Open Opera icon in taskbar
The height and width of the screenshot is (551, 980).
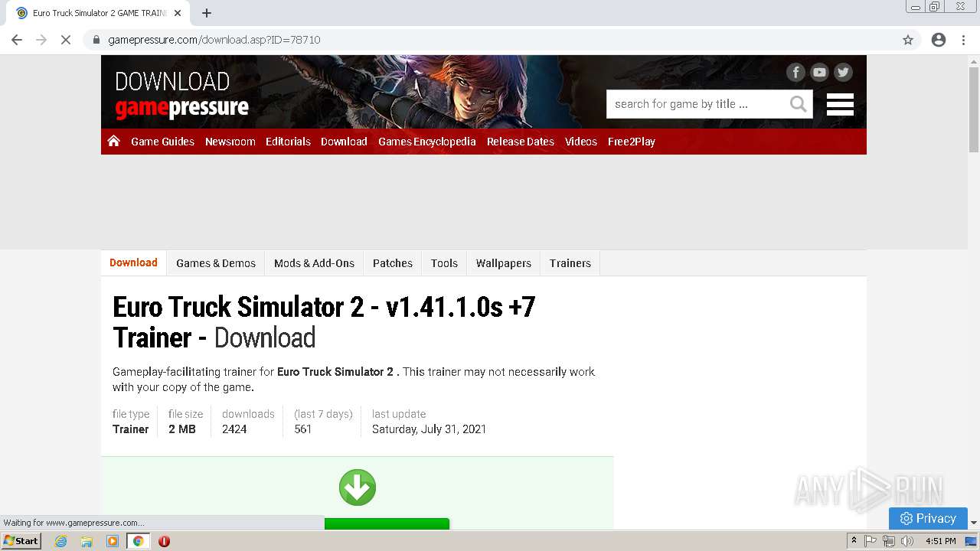pos(164,541)
